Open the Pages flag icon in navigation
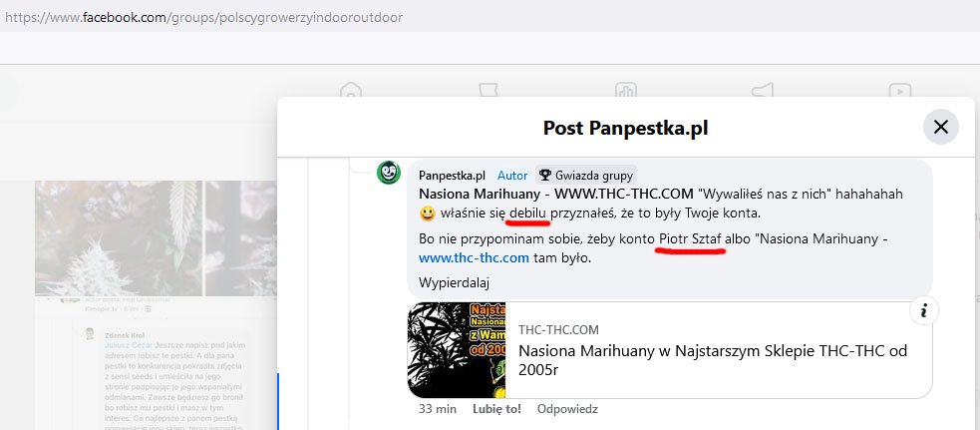 (489, 90)
